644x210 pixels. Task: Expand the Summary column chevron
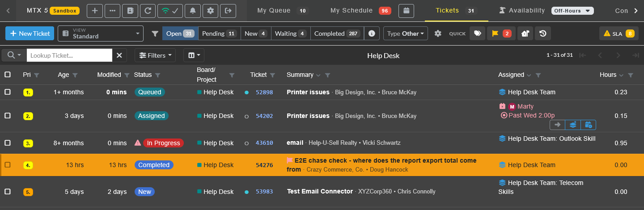[318, 75]
